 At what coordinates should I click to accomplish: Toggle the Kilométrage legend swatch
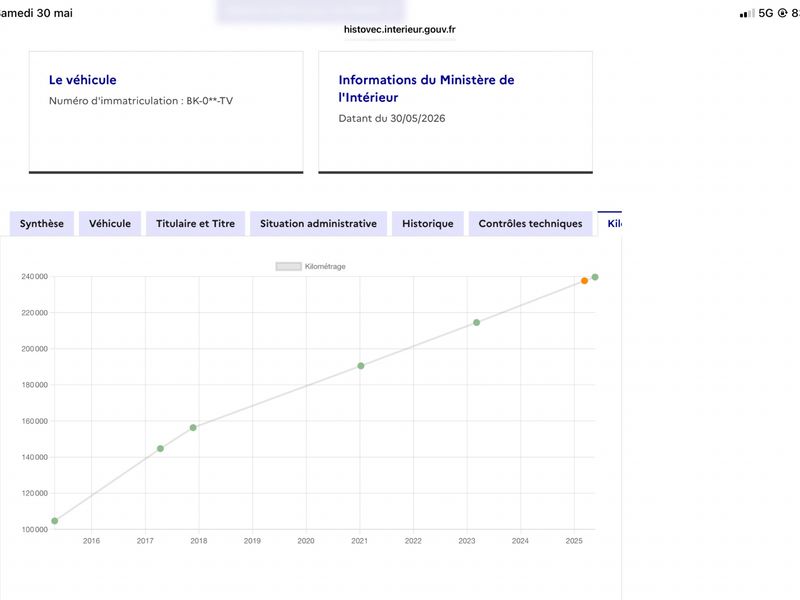click(x=288, y=266)
